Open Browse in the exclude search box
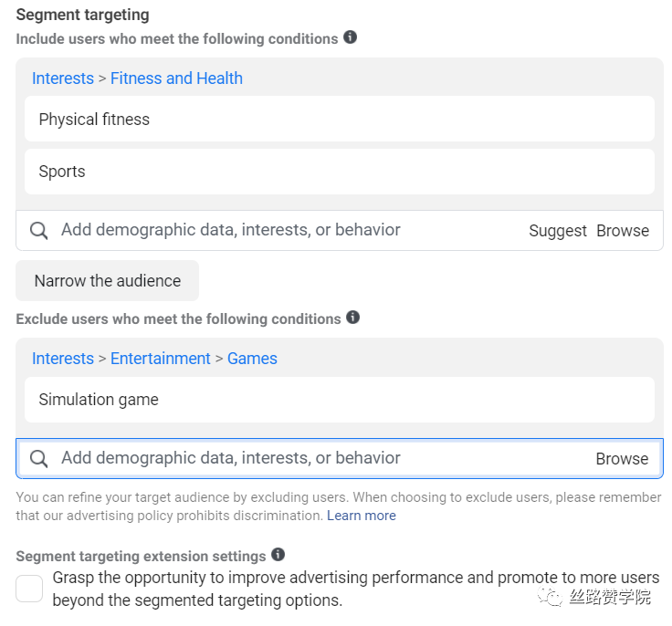The image size is (672, 626). [622, 459]
